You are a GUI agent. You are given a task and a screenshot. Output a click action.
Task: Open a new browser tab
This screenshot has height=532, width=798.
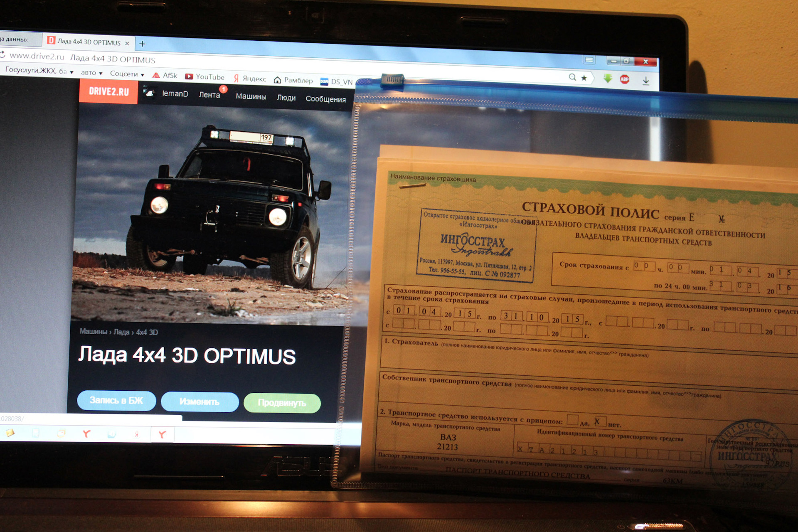tap(143, 44)
